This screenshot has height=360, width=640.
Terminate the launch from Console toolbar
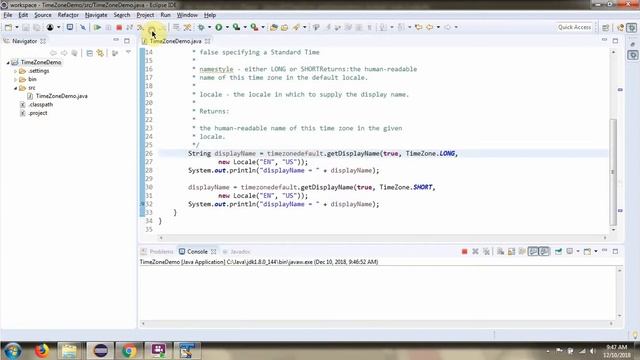(464, 251)
